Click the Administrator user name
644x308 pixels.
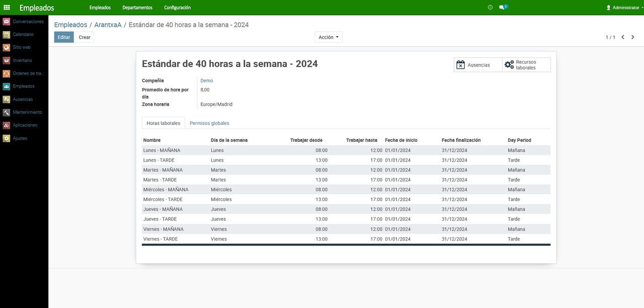(x=626, y=8)
